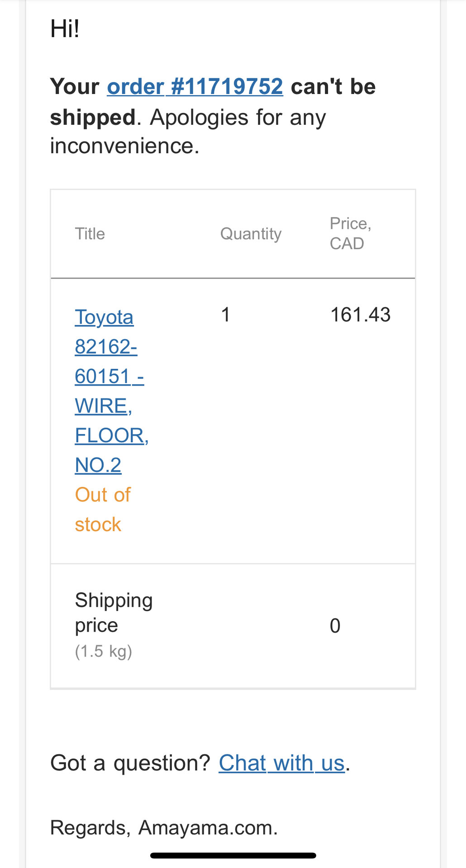Tap the shipping cost value 0
466x868 pixels.
[x=335, y=626]
